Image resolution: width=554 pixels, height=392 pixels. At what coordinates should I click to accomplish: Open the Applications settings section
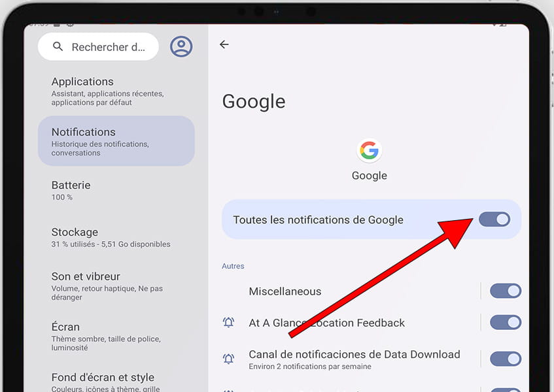(116, 91)
